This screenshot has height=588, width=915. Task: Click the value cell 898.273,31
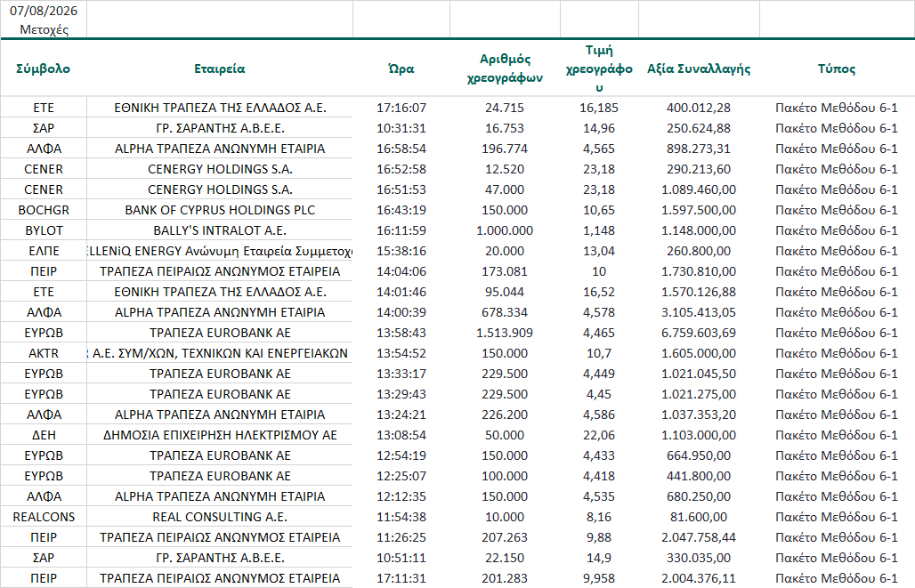tap(699, 149)
